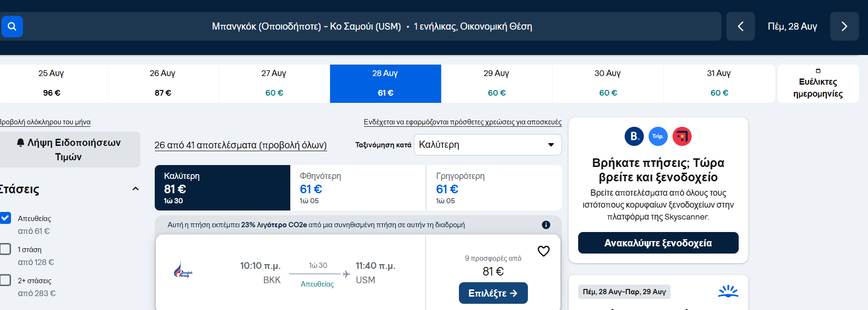Click the Πέμ, 28 Αυγ–Παρ, 29 Αυγ badge
Viewport: 868px width, 310px height.
click(624, 292)
